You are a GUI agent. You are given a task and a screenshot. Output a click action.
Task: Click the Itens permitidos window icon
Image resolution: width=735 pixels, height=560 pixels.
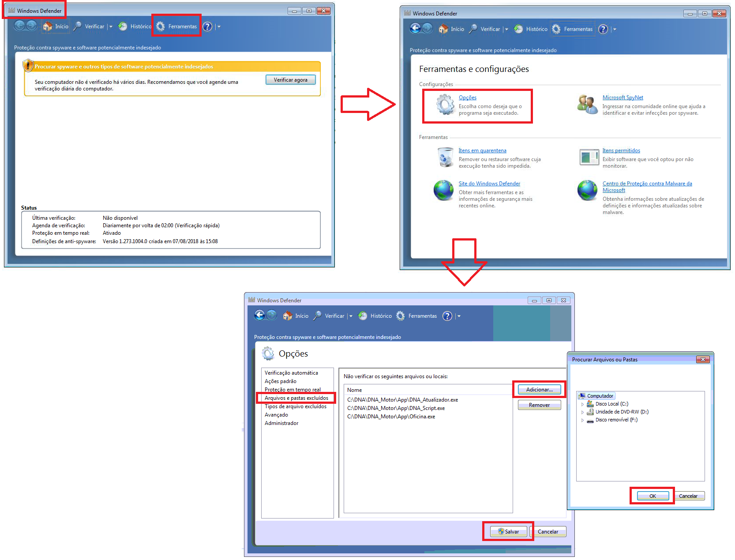(589, 157)
